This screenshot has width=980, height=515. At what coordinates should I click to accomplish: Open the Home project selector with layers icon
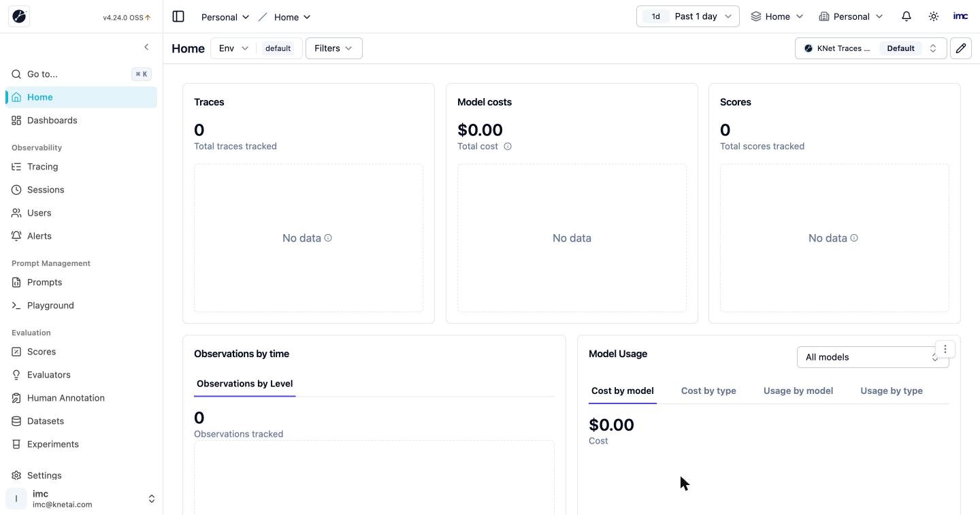tap(777, 16)
